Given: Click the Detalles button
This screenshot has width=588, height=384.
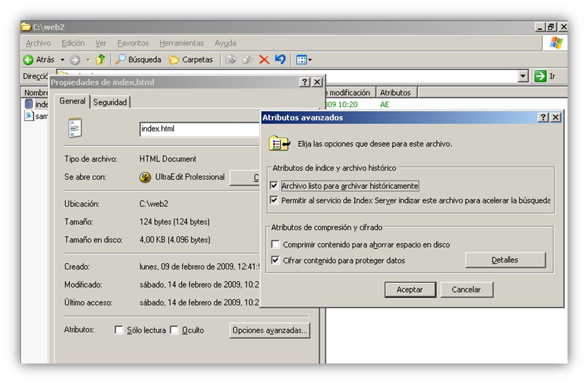Looking at the screenshot, I should coord(505,260).
